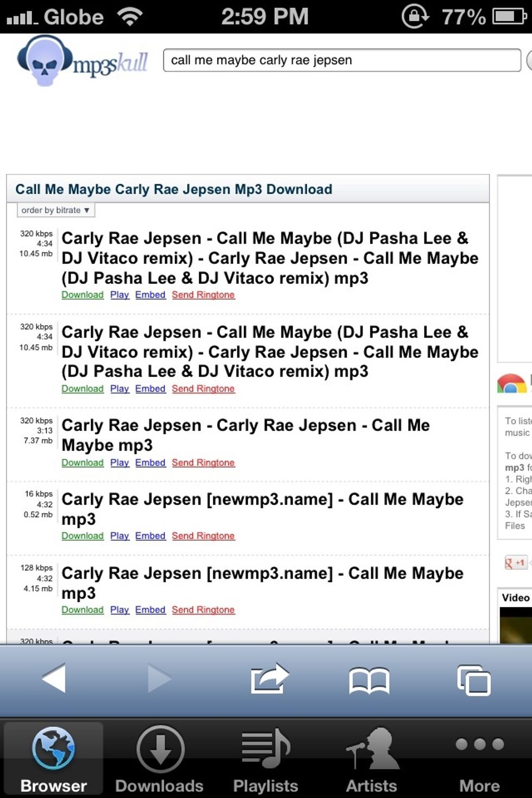
Task: Tap the browser forward arrow
Action: pos(159,678)
